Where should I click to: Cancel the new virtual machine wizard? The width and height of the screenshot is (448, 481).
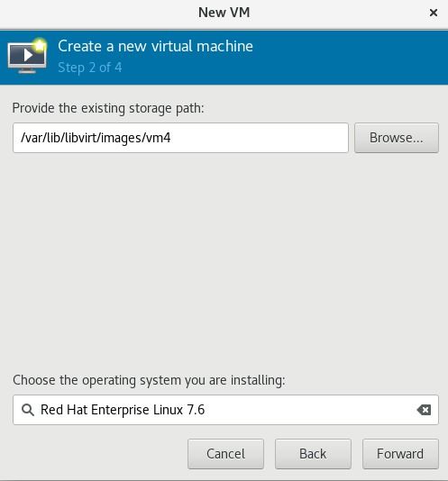(225, 454)
